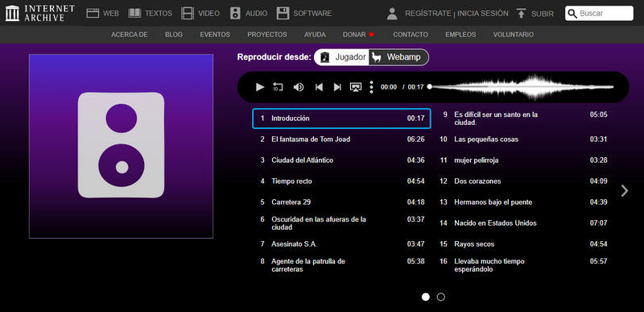This screenshot has width=644, height=312.
Task: Click the AirPlay cast icon
Action: 355,87
